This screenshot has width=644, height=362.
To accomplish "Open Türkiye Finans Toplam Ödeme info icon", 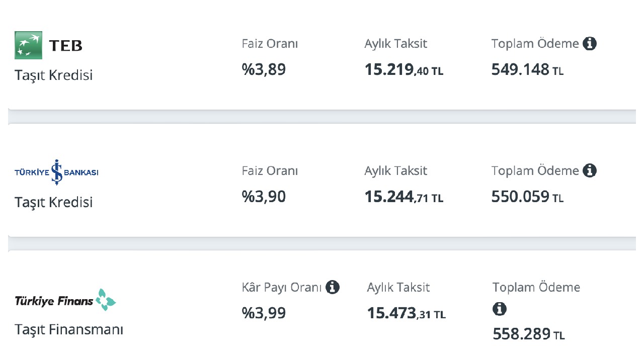I will 500,309.
